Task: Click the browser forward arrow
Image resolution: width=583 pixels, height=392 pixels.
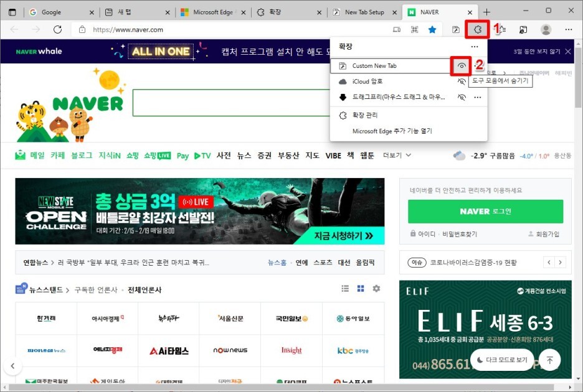Action: pos(36,29)
